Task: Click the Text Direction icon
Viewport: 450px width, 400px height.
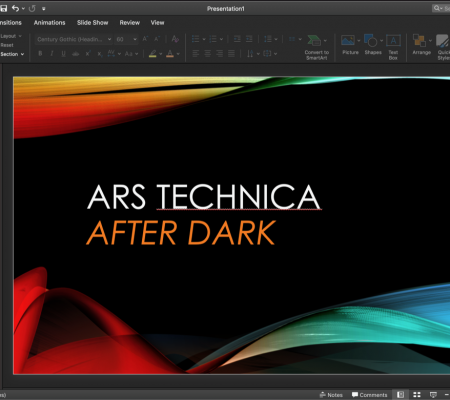Action: click(x=250, y=53)
